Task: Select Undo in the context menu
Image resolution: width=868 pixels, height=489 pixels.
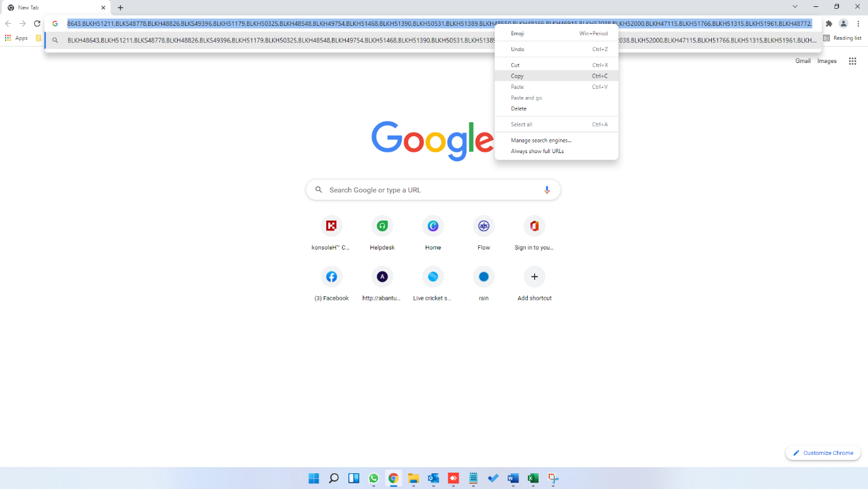Action: 556,49
